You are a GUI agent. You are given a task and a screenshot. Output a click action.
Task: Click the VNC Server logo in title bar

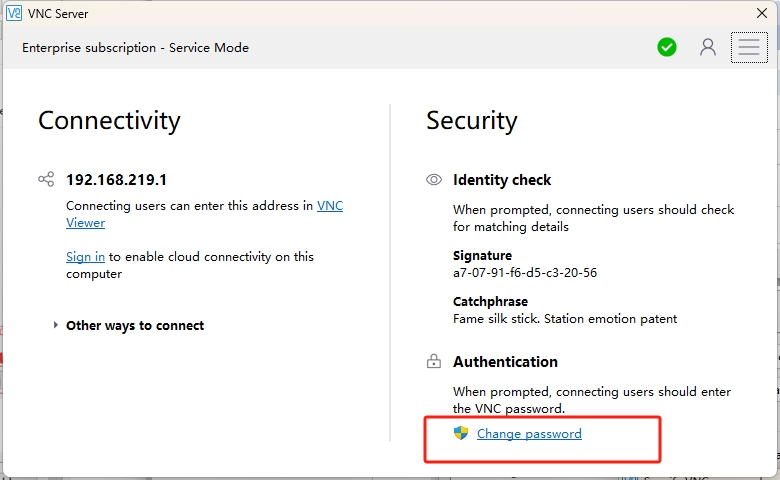[x=14, y=14]
